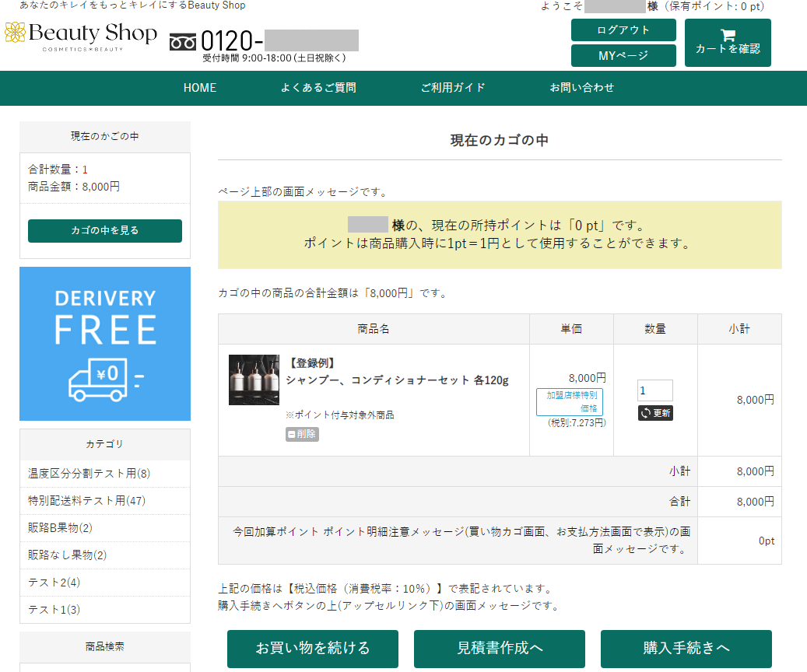Click the free-dial phone icon
807x672 pixels.
point(183,42)
